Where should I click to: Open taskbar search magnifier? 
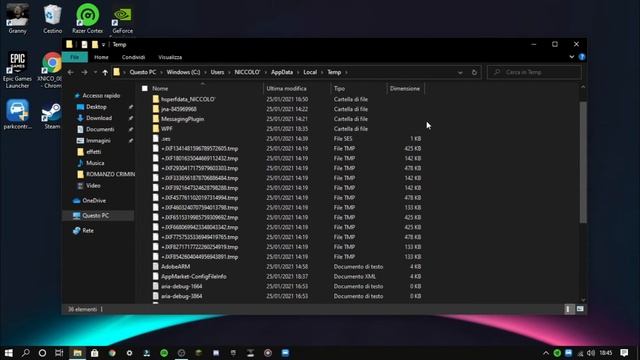(25, 353)
